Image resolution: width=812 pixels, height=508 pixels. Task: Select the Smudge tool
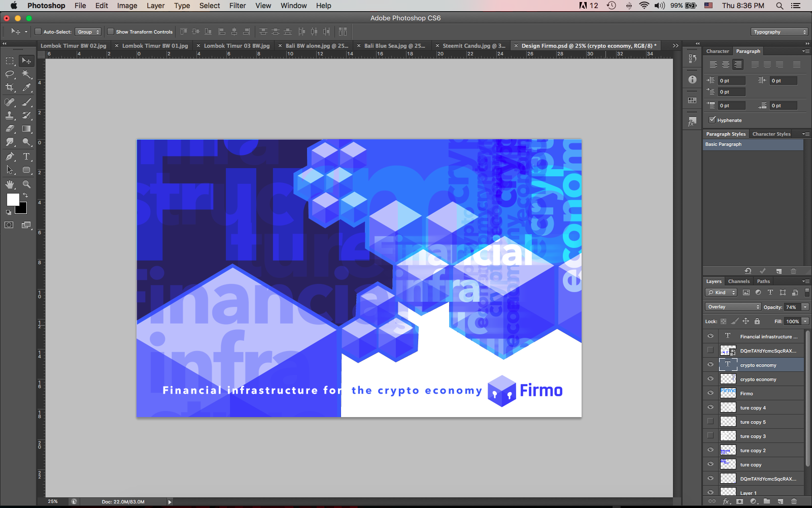click(x=10, y=142)
